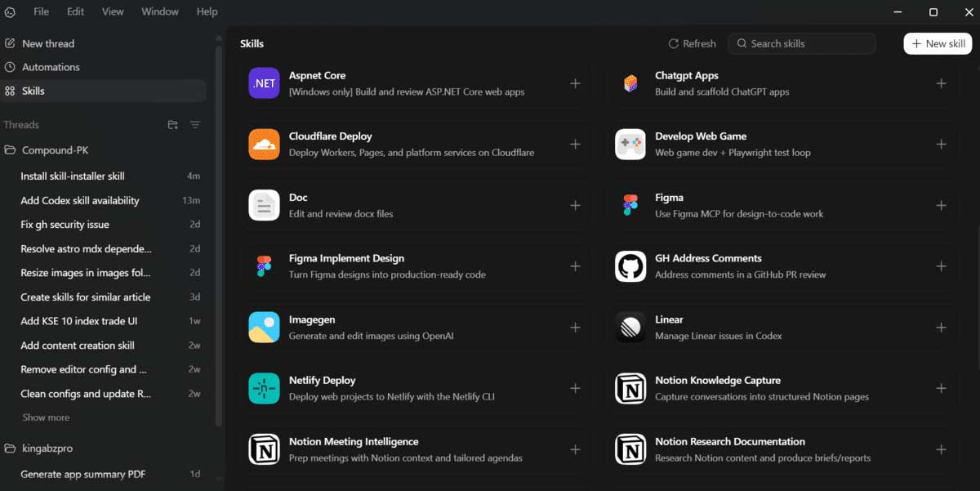
Task: Click the Chatgpt Apps cube logo
Action: [630, 83]
